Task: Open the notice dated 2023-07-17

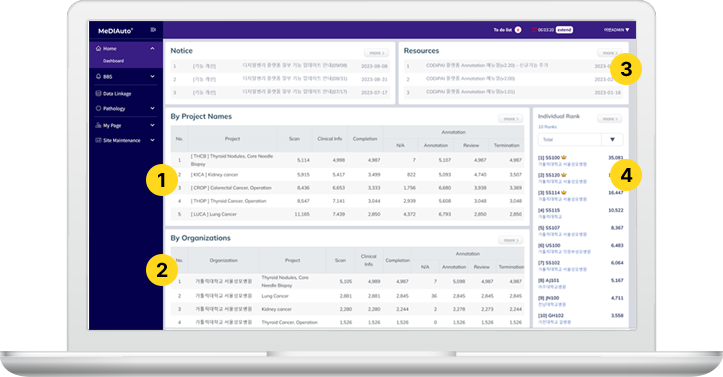Action: pos(280,93)
